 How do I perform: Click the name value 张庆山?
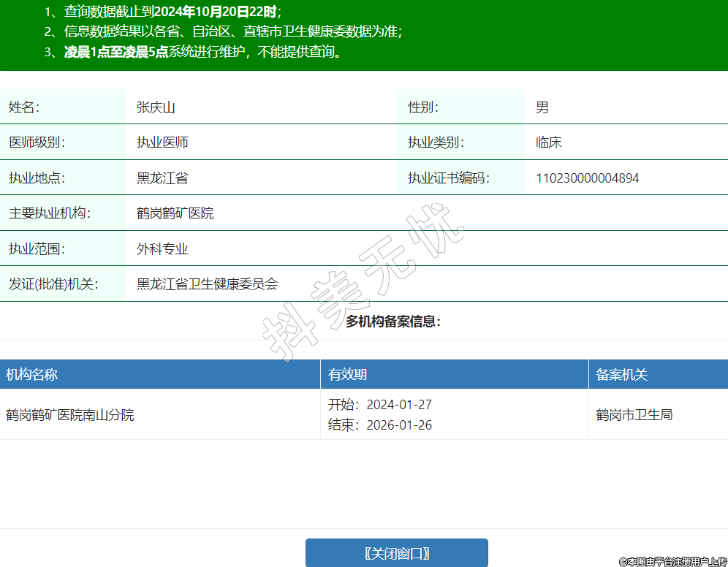click(x=156, y=107)
